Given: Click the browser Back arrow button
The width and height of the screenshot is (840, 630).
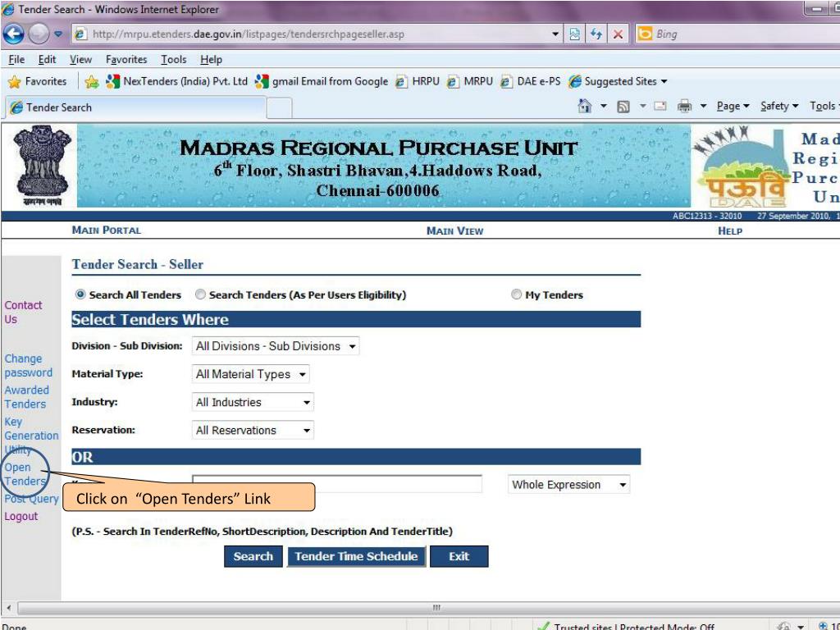Looking at the screenshot, I should [14, 34].
